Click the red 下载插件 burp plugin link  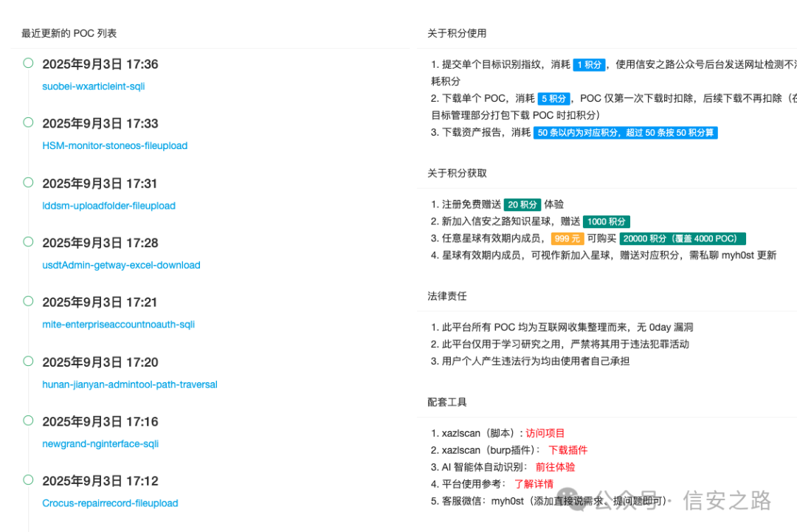pos(567,450)
